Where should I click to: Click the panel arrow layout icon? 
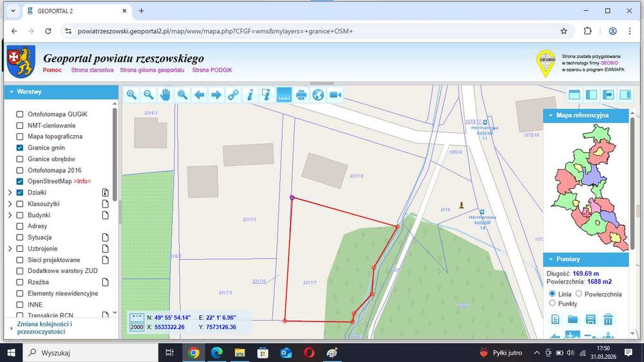609,95
